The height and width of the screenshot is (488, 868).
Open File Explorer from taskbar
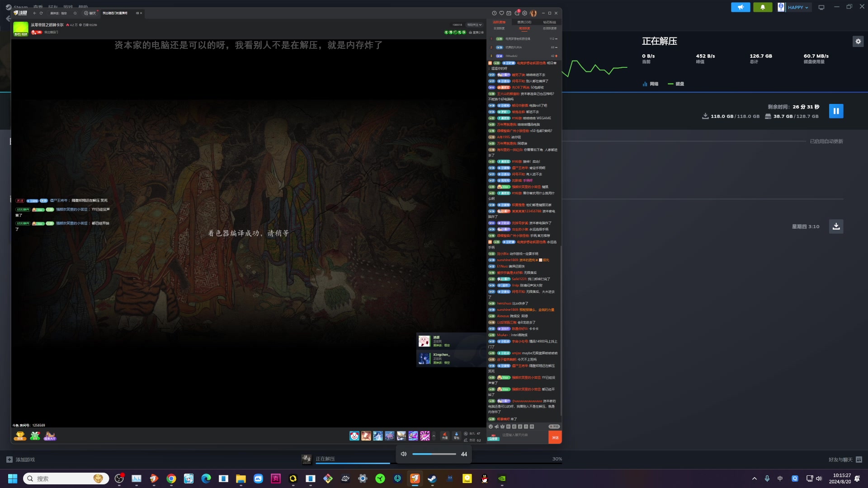241,479
